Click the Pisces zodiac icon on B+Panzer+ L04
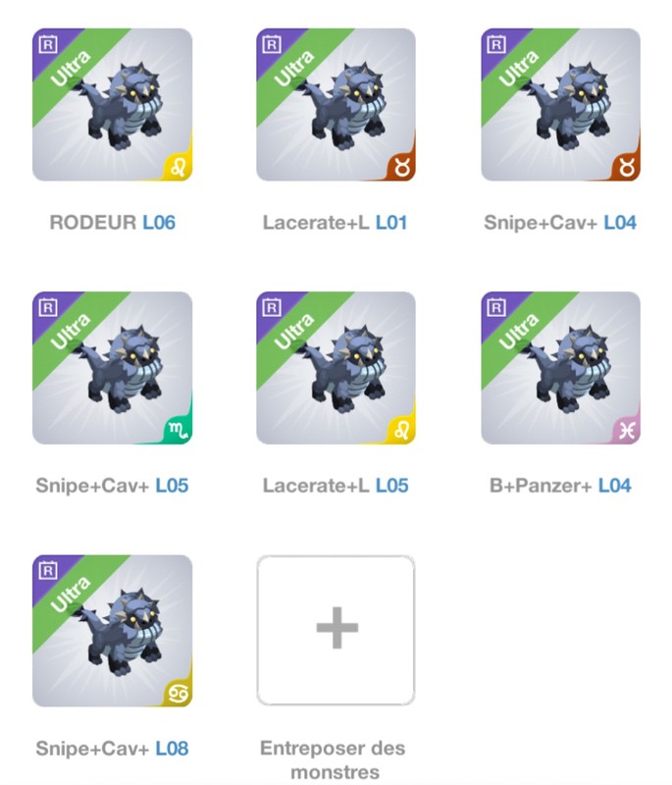The image size is (672, 785). [628, 430]
